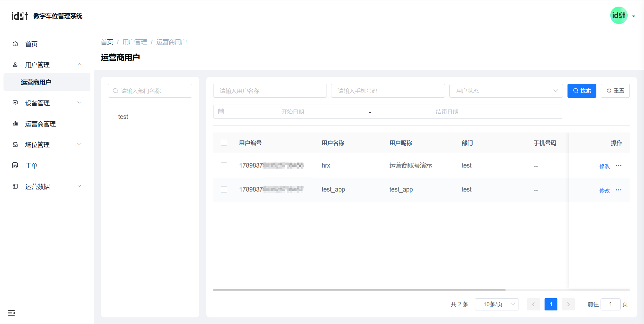Check the checkbox for user hrx
Screen dimensions: 644x324
pyautogui.click(x=224, y=165)
